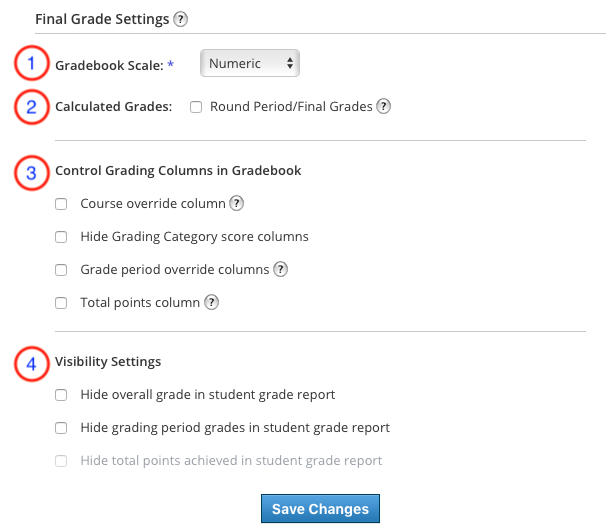Image resolution: width=613 pixels, height=532 pixels.
Task: Enable Grade period override columns checkbox
Action: coord(61,270)
